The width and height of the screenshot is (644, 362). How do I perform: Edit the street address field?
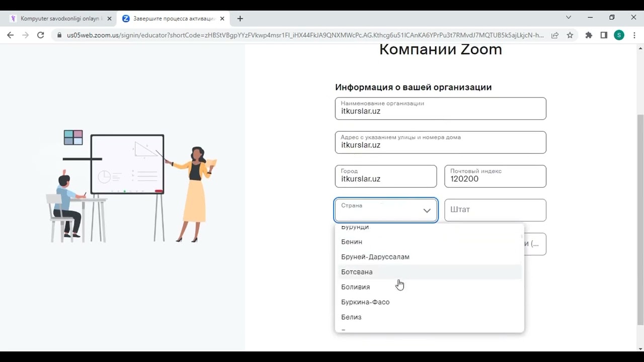point(440,142)
